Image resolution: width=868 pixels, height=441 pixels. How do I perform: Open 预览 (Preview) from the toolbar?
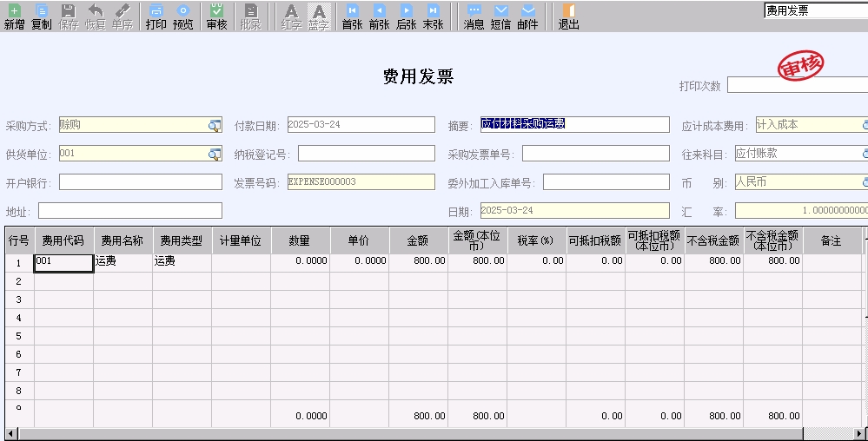point(183,16)
